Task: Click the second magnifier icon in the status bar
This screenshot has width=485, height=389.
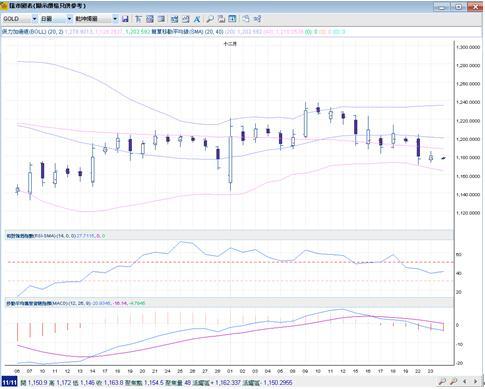Action: click(453, 381)
